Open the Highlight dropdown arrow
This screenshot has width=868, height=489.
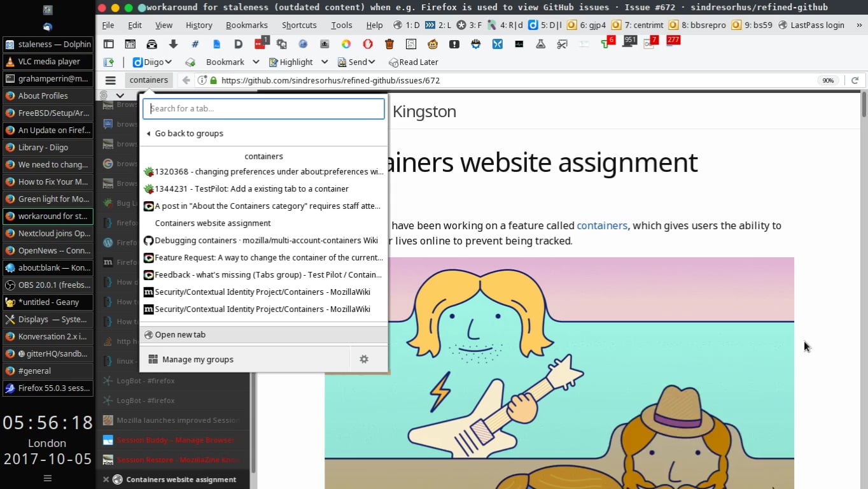324,62
